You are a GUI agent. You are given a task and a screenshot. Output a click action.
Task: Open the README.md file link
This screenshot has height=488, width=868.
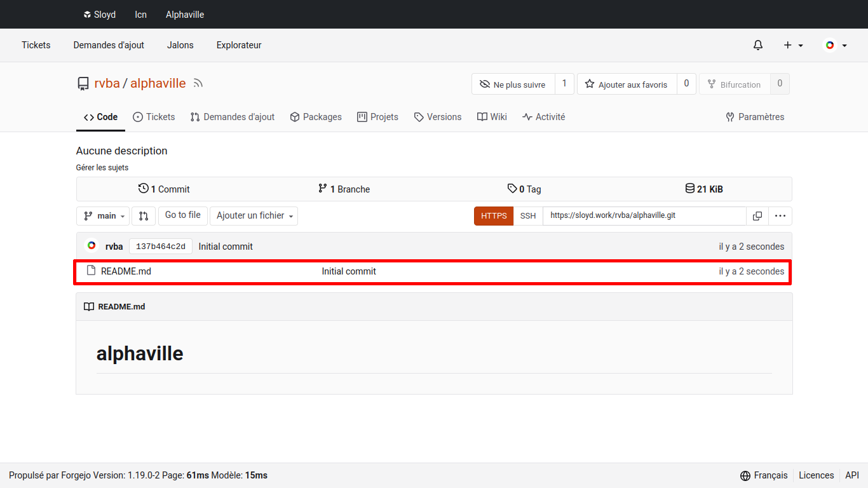coord(126,271)
